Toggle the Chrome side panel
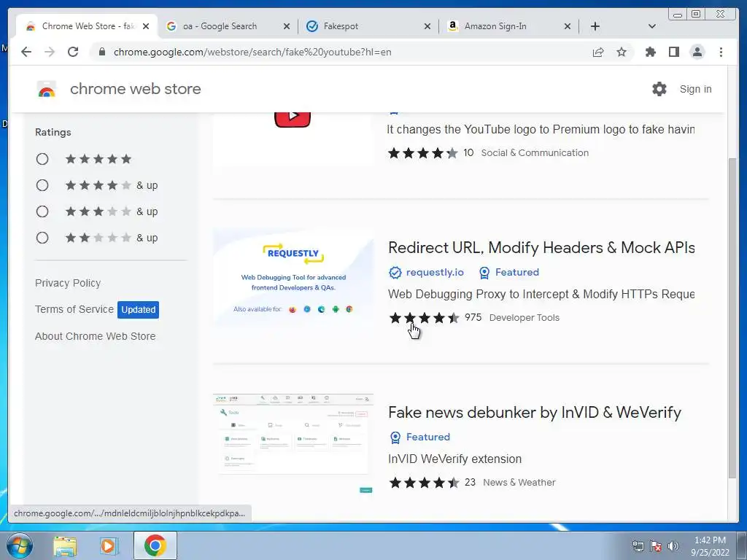Viewport: 747px width, 560px height. (x=673, y=52)
